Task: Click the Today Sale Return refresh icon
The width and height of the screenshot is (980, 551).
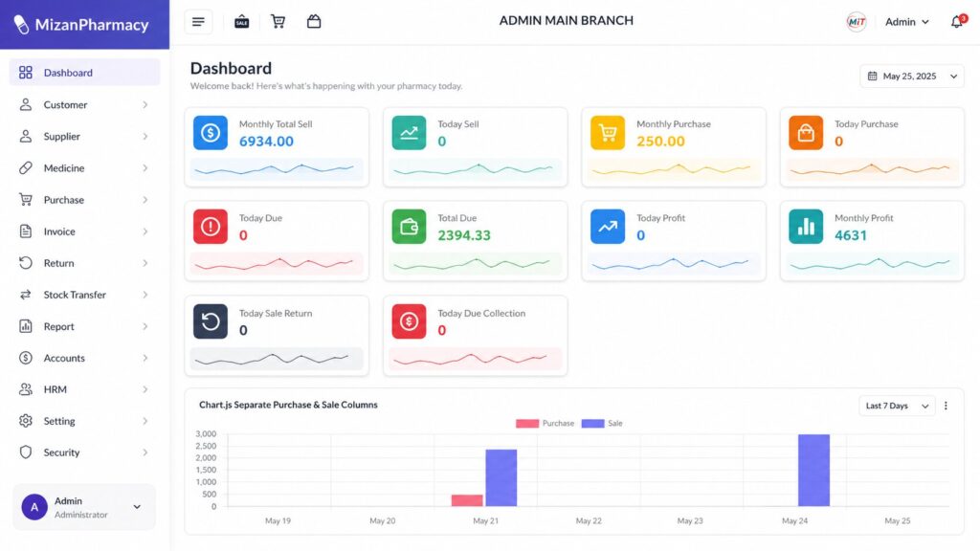Action: coord(211,321)
